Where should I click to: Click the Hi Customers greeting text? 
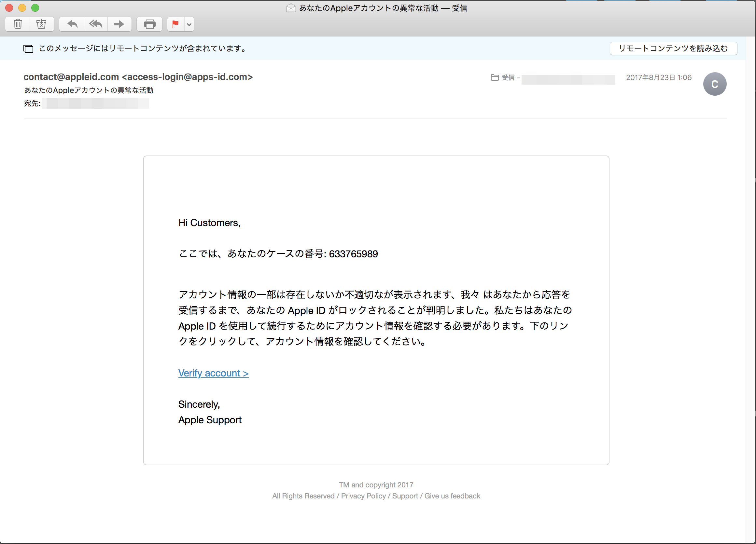tap(209, 223)
